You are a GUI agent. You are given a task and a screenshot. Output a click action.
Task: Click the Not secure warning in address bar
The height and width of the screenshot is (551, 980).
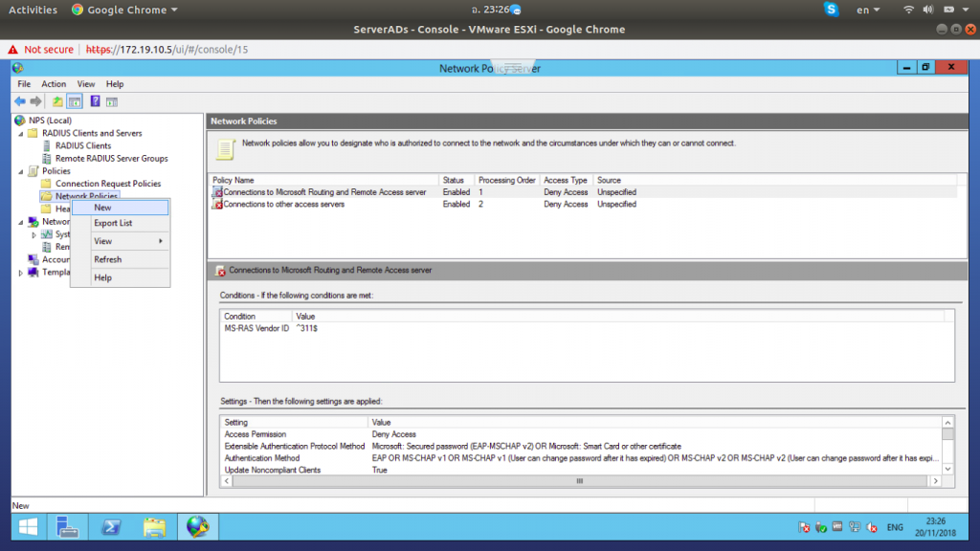coord(40,50)
